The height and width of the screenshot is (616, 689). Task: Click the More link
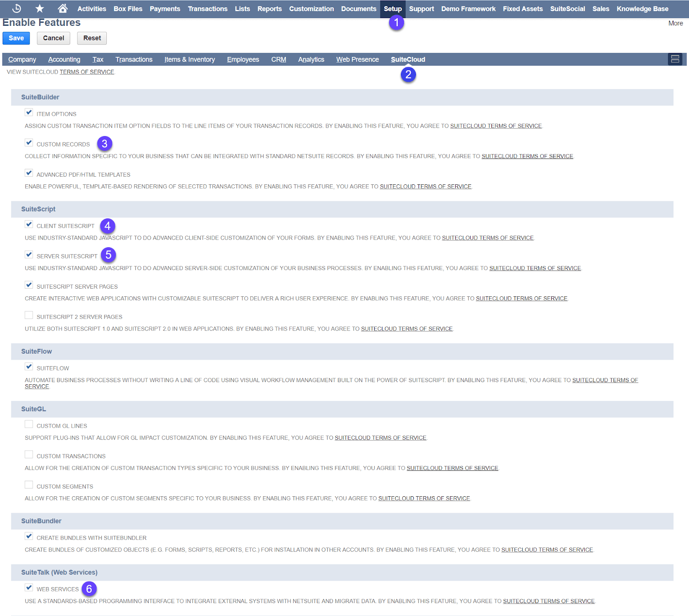675,23
